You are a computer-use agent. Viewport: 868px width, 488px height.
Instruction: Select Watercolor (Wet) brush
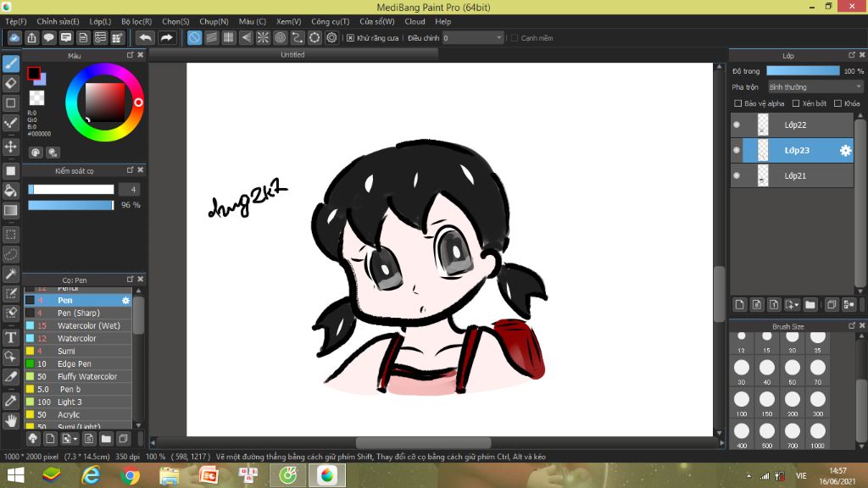coord(78,326)
